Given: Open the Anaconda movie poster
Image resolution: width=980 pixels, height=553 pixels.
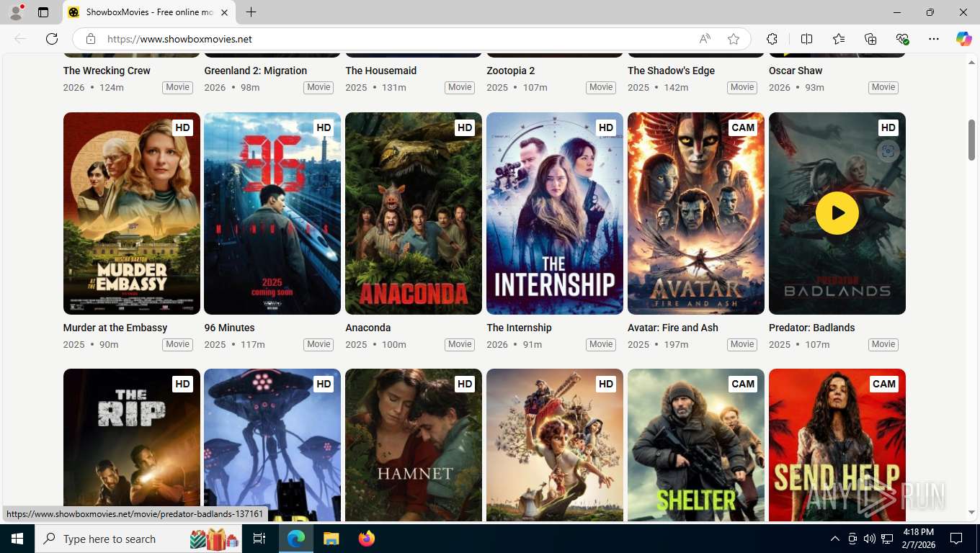Looking at the screenshot, I should point(414,213).
